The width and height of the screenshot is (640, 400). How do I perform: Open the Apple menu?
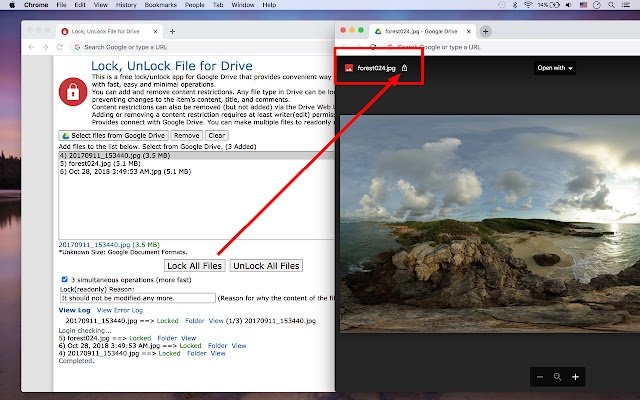click(x=12, y=5)
